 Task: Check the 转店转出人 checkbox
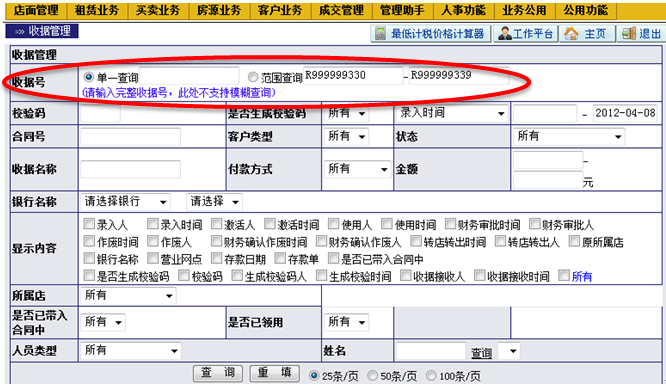click(x=500, y=241)
